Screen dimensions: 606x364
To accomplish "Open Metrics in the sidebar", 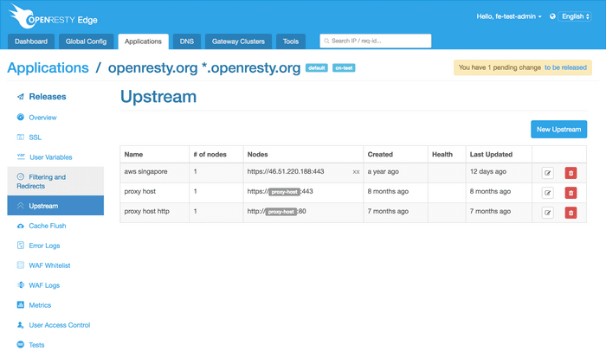I will (40, 305).
